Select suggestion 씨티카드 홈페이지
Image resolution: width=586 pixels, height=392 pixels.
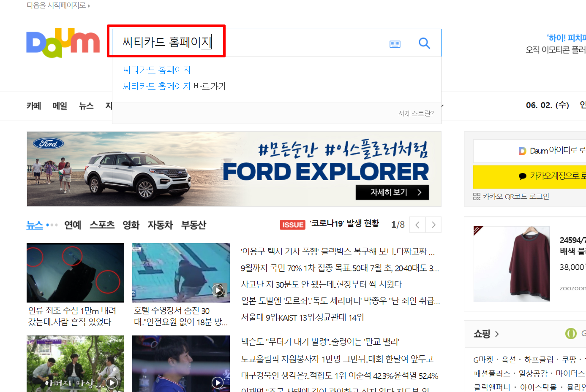(x=157, y=70)
